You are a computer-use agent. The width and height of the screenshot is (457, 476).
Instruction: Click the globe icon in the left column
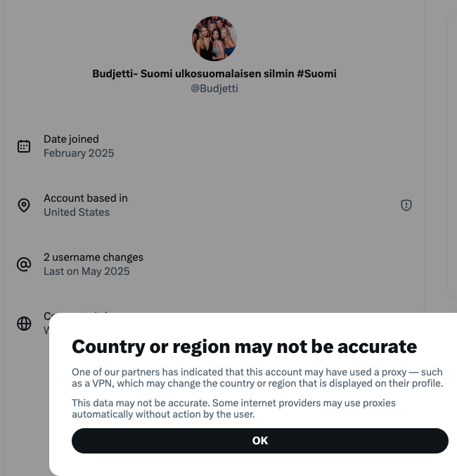point(24,323)
